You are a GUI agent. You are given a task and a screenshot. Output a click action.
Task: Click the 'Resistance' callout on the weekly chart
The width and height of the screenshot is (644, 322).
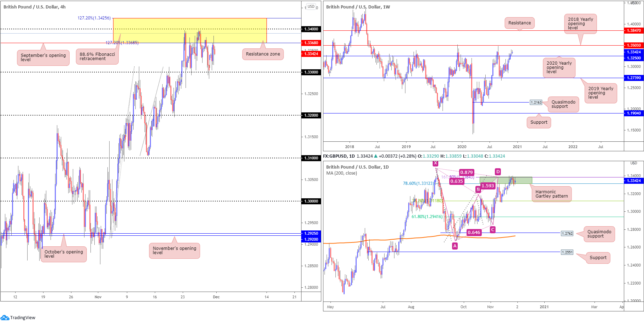point(520,23)
